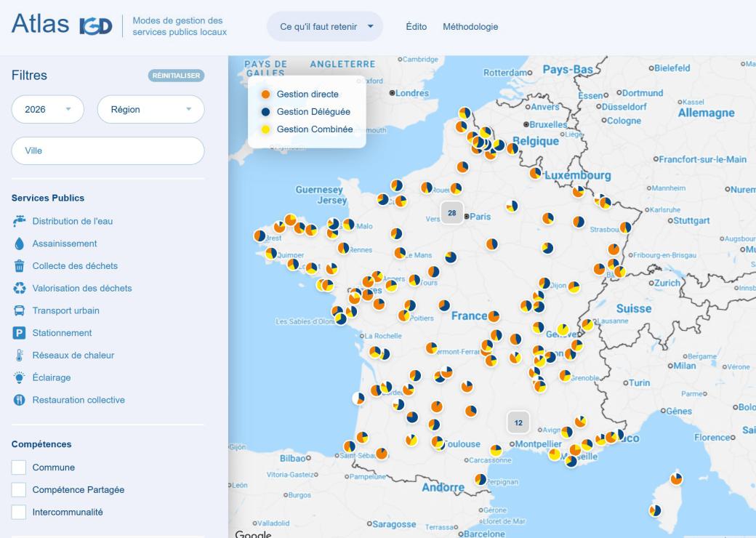Screen dimensions: 756x538
Task: Filter by Stationnement service
Action: pyautogui.click(x=62, y=333)
